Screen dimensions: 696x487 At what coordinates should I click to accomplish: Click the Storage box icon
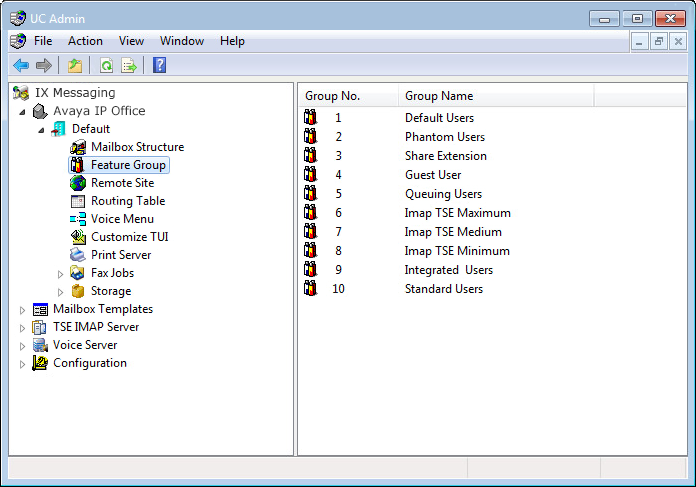point(78,291)
